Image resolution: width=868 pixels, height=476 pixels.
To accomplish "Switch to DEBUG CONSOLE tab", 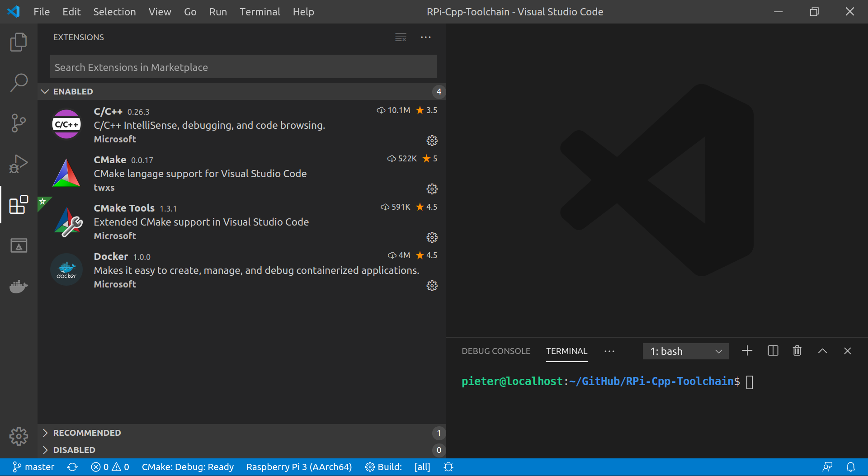I will [x=496, y=351].
